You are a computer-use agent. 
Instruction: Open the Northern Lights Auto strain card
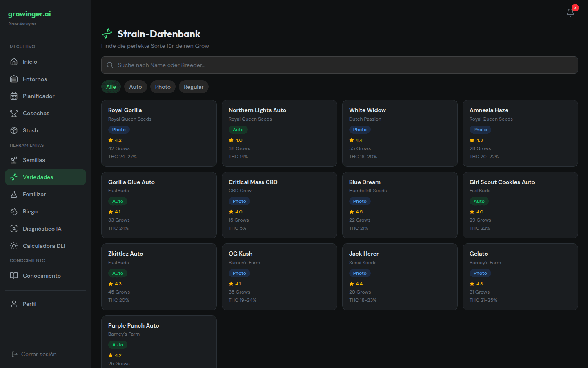[279, 133]
